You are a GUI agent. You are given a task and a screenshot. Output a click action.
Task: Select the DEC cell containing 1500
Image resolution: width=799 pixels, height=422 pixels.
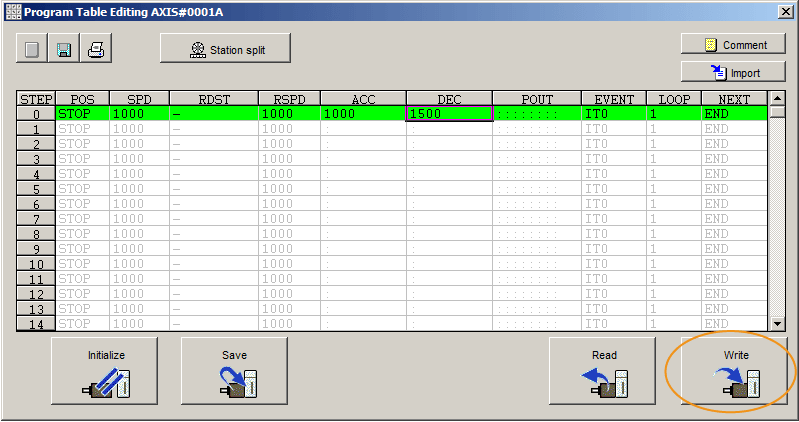click(x=449, y=114)
